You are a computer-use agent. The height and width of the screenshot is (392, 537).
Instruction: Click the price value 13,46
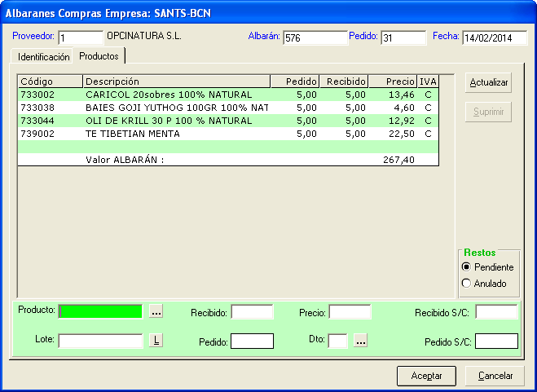[x=402, y=95]
